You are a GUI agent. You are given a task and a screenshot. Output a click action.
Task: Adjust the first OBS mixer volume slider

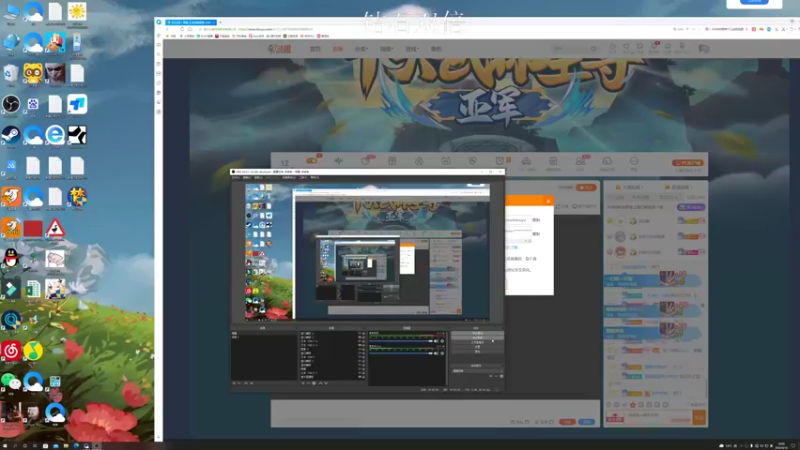coord(401,341)
